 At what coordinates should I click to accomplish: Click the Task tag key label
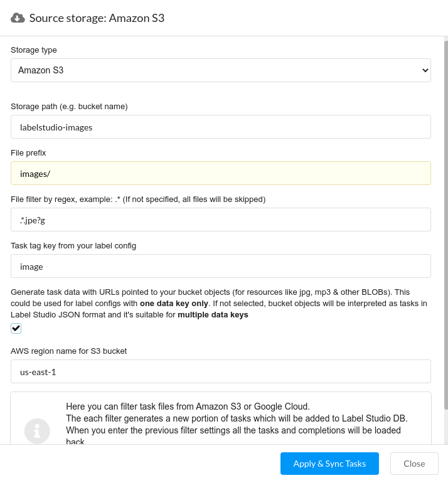pyautogui.click(x=73, y=246)
